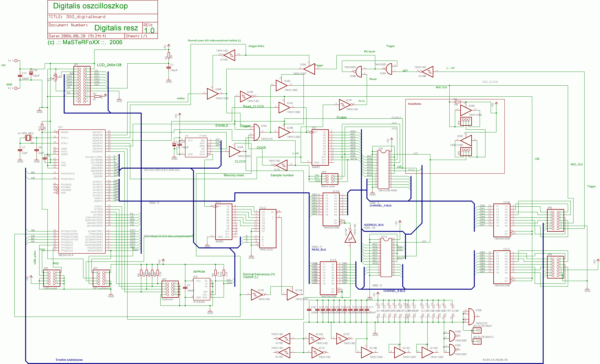Screen dimensions: 600x364
Task: Select the C1 100nF capacitor symbol
Action: point(169,67)
